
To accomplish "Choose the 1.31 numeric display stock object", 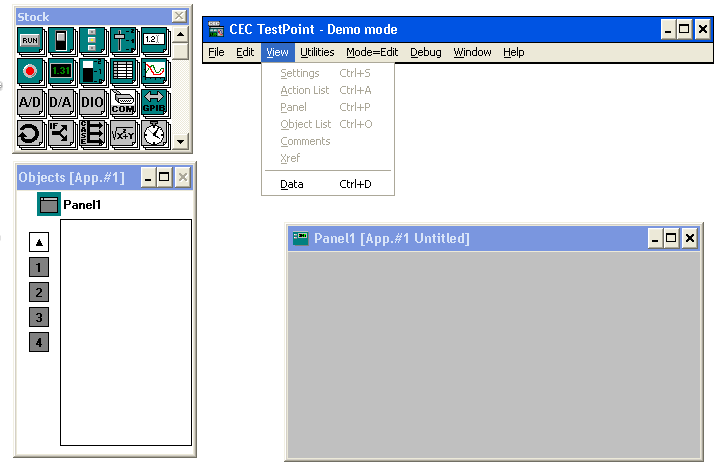I will click(x=62, y=72).
